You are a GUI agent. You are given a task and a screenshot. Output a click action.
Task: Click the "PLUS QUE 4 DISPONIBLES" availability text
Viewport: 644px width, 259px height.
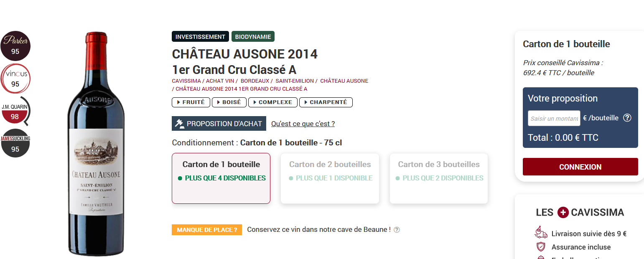click(225, 178)
